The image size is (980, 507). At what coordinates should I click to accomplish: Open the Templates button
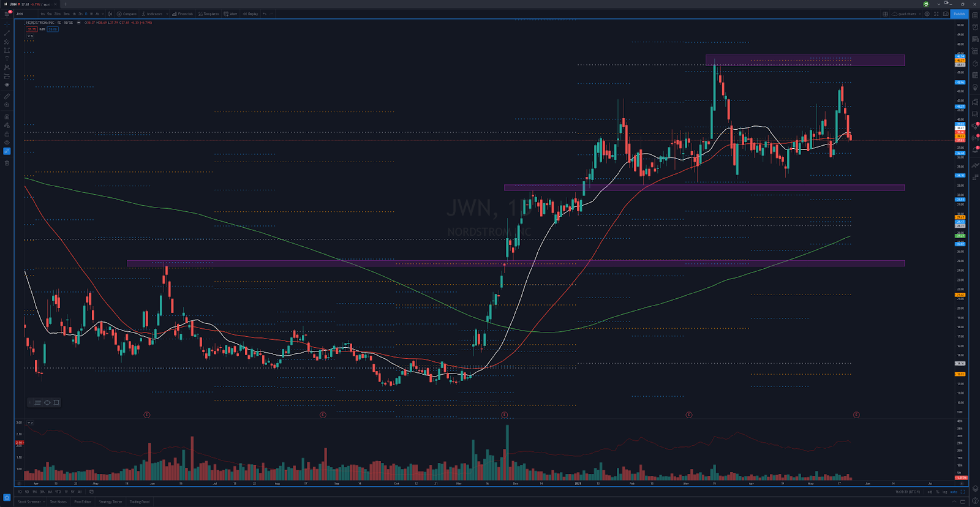[x=208, y=14]
